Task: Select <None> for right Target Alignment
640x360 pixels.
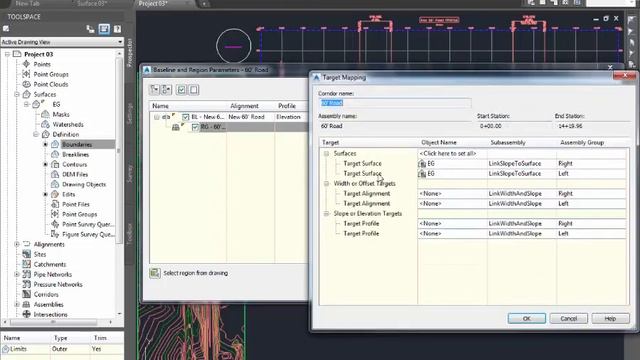Action: click(452, 193)
